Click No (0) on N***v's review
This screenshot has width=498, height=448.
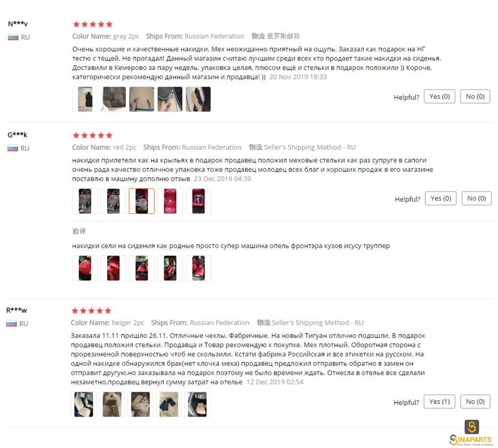coord(475,97)
